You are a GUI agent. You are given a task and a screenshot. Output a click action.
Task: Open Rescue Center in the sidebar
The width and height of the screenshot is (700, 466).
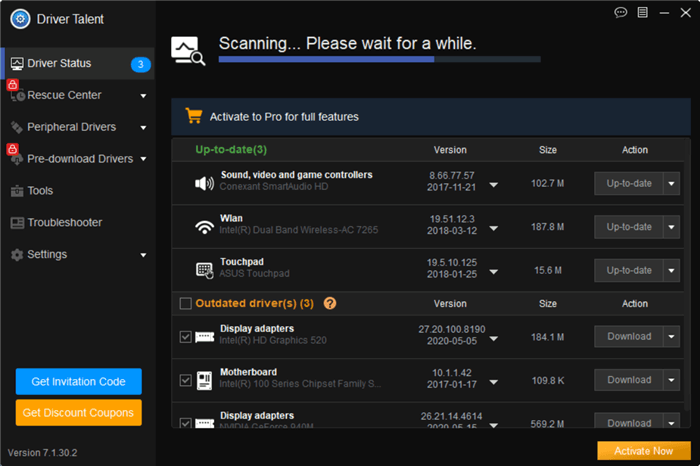(79, 95)
